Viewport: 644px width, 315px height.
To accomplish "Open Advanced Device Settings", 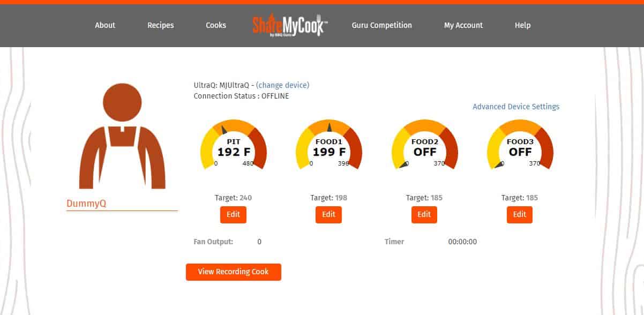I will point(516,107).
